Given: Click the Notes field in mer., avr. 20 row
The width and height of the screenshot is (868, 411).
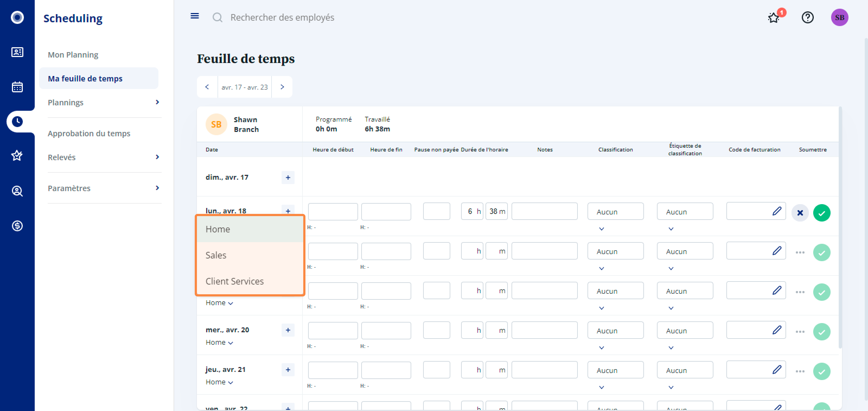Looking at the screenshot, I should pyautogui.click(x=544, y=330).
